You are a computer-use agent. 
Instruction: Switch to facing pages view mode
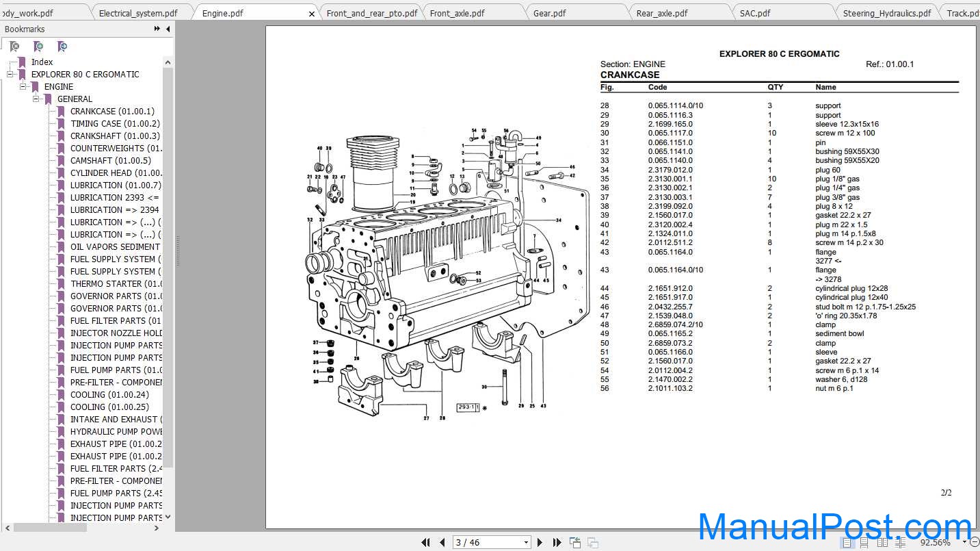click(x=883, y=542)
